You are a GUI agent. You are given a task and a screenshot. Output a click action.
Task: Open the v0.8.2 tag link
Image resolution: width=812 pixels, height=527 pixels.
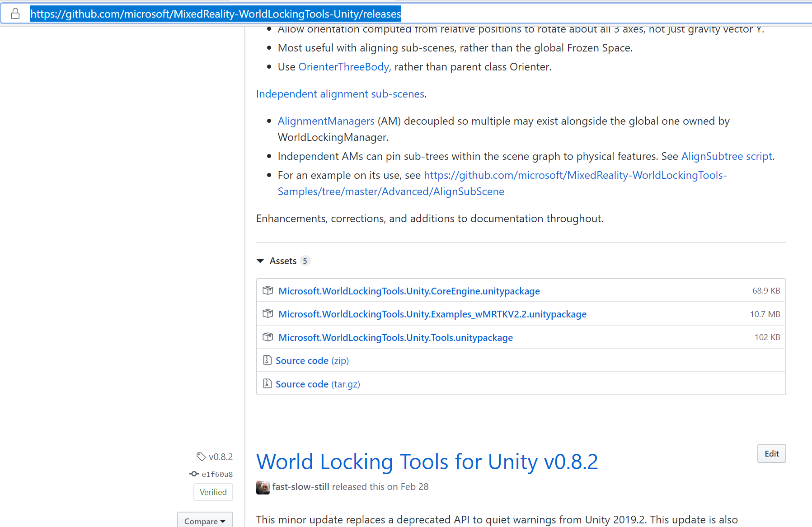[x=221, y=457]
